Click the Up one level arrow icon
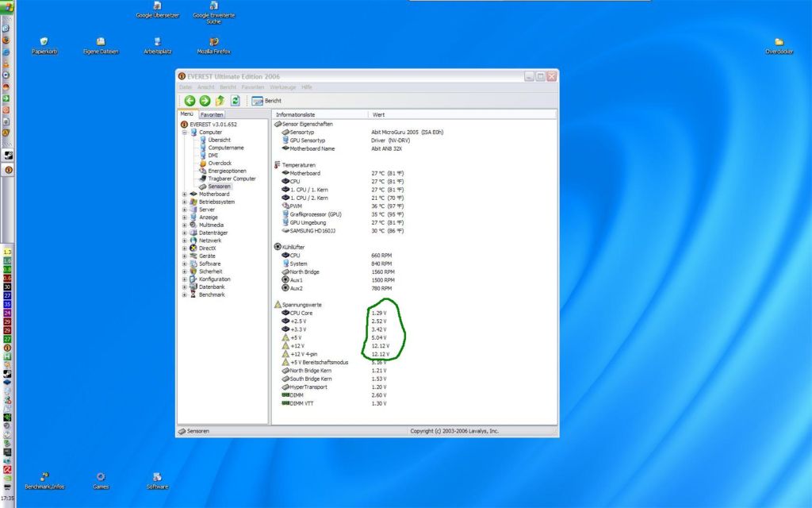Image resolution: width=812 pixels, height=508 pixels. tap(220, 100)
